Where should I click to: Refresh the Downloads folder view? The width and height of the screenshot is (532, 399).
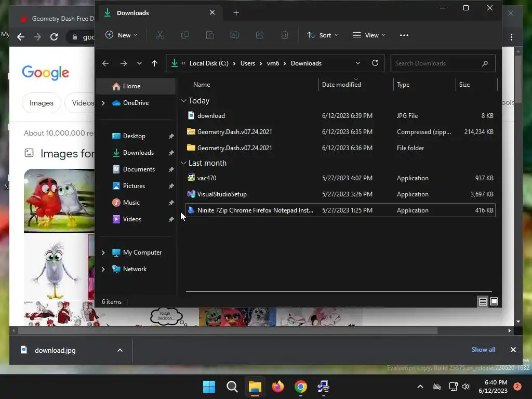click(375, 63)
